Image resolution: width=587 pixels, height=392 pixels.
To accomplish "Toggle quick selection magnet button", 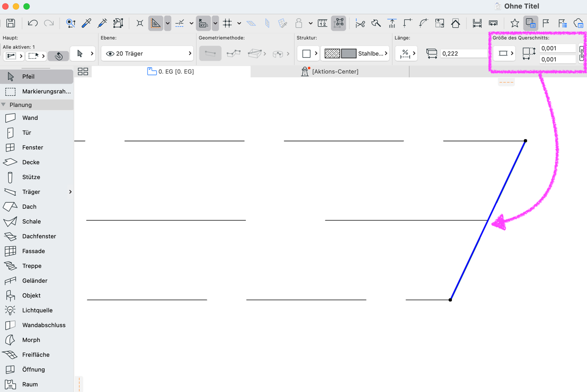I will [x=58, y=55].
